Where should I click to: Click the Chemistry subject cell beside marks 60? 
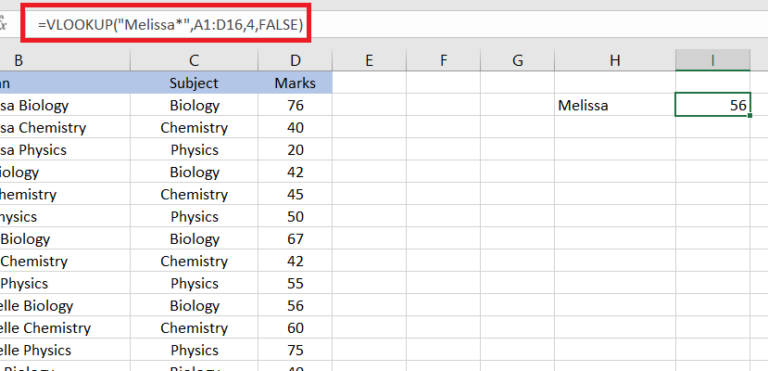point(194,327)
